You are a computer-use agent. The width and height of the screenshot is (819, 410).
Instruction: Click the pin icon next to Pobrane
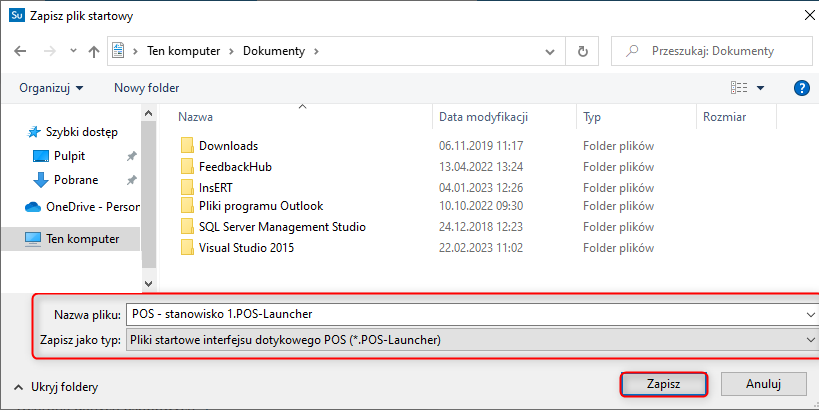click(132, 180)
